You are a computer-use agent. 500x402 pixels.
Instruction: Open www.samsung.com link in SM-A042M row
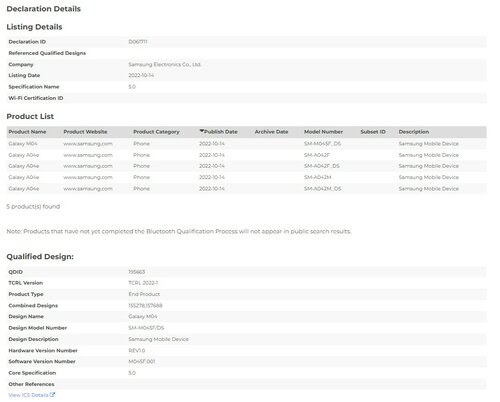point(88,177)
